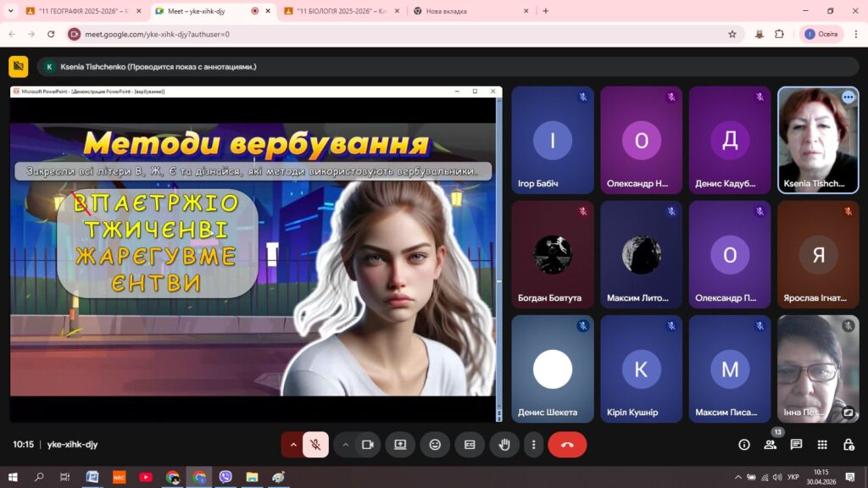Click the browser address bar URL

[x=157, y=34]
